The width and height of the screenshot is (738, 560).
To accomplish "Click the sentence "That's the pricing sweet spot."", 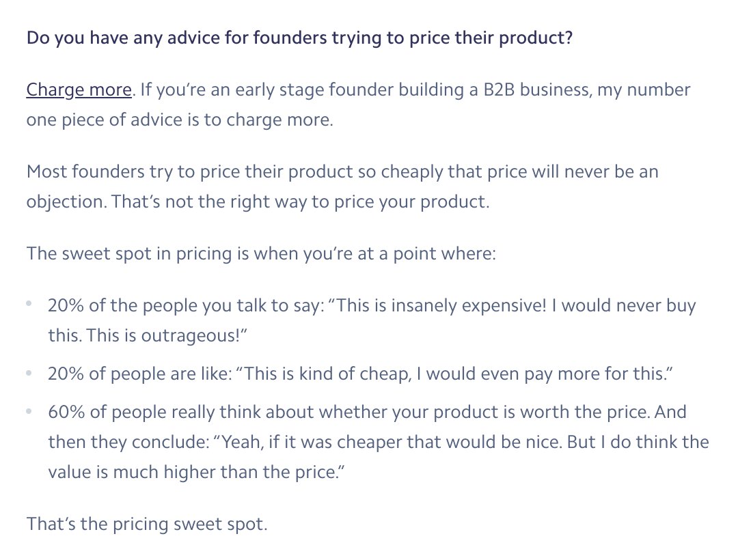I will [x=147, y=523].
